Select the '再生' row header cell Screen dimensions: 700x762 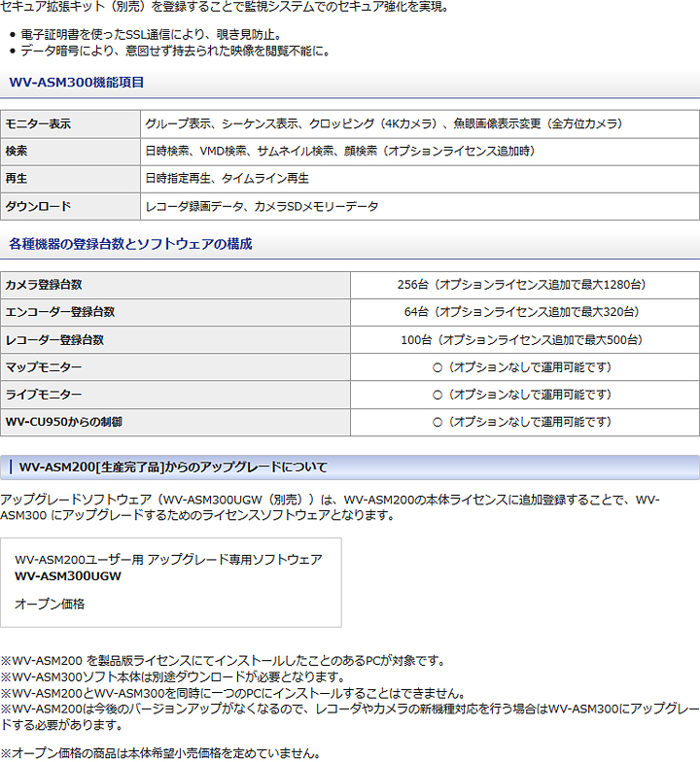click(x=70, y=179)
